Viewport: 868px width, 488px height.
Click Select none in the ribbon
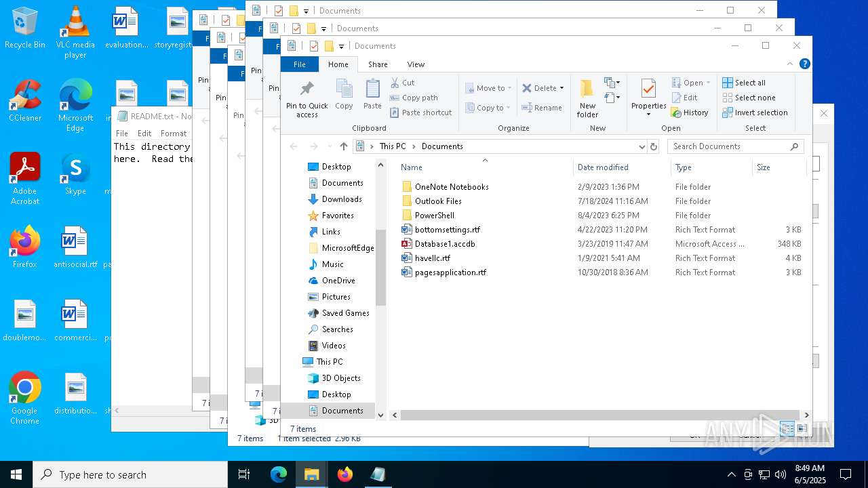click(x=749, y=98)
